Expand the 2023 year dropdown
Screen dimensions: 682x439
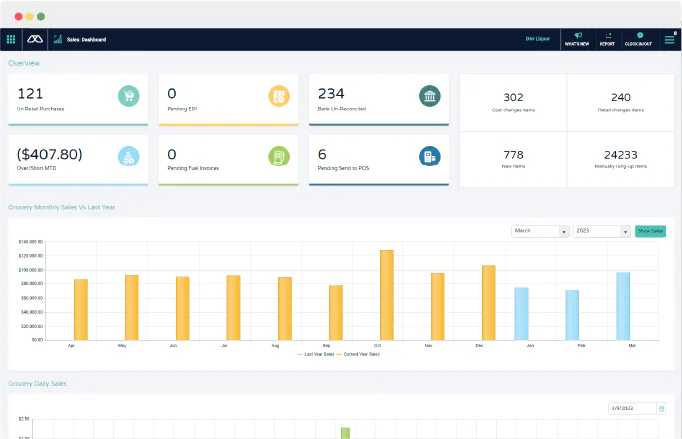click(x=602, y=231)
